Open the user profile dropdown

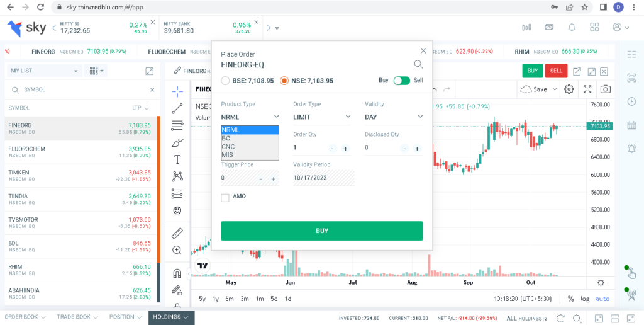point(621,27)
